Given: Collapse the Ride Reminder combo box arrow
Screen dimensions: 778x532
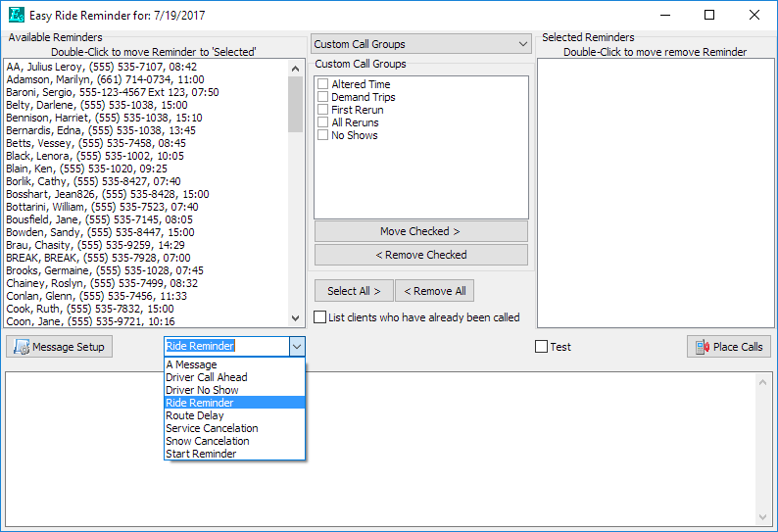Looking at the screenshot, I should [297, 347].
